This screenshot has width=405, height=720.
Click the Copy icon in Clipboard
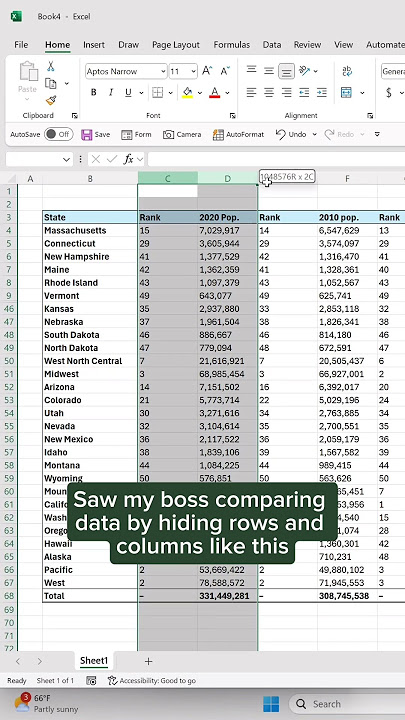(51, 84)
